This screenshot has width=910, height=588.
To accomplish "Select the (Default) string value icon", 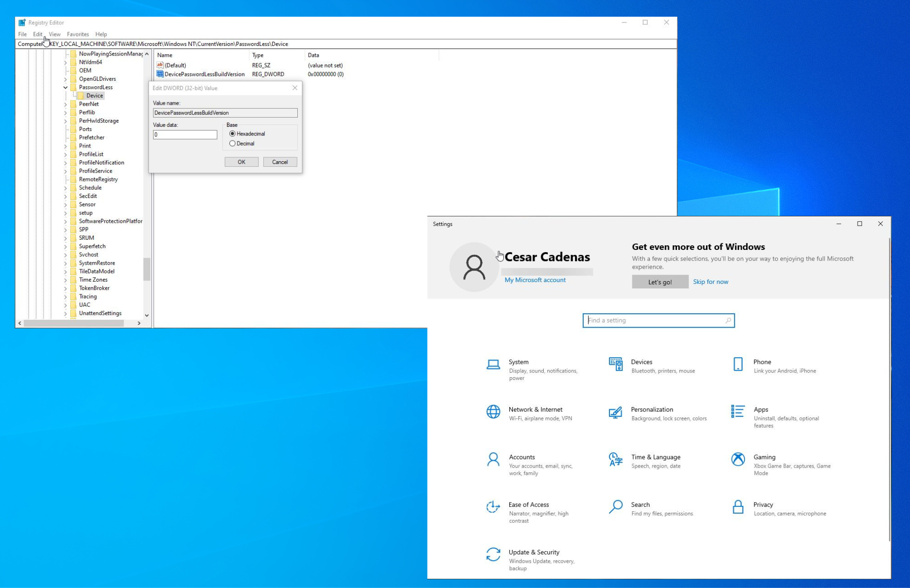I will tap(160, 65).
